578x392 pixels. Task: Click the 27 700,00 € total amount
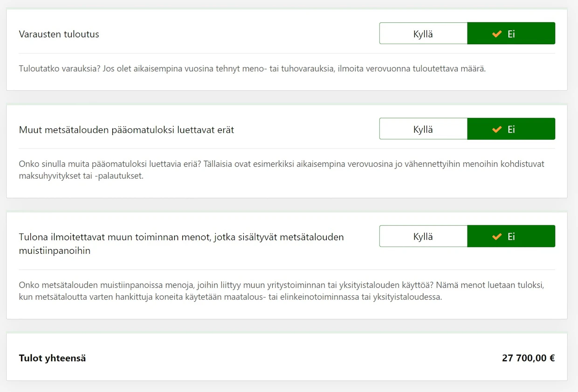[528, 358]
